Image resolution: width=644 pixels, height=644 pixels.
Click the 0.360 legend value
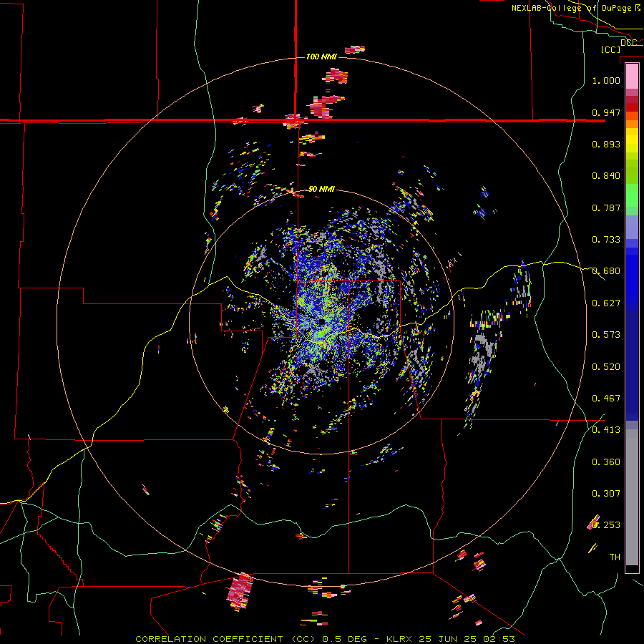606,462
